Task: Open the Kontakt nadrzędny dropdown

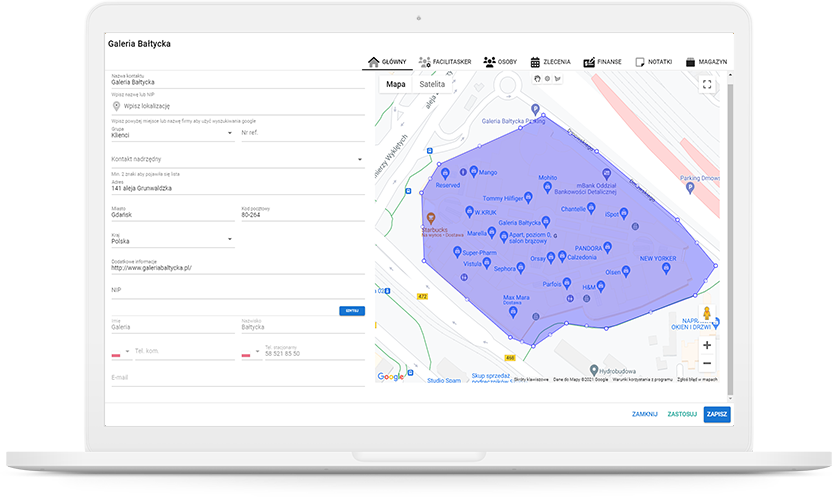Action: (x=359, y=159)
